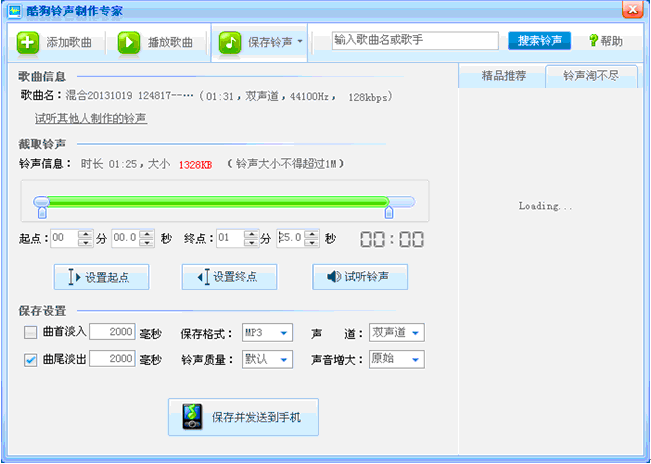Click the 设置终点 button
The image size is (651, 464).
coord(229,277)
